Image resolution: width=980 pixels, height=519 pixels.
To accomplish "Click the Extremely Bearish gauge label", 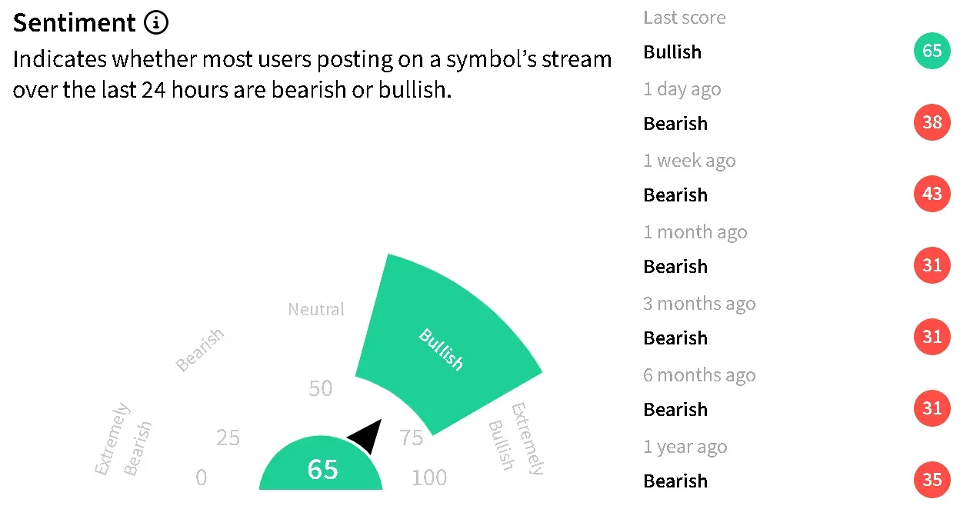I will click(123, 438).
